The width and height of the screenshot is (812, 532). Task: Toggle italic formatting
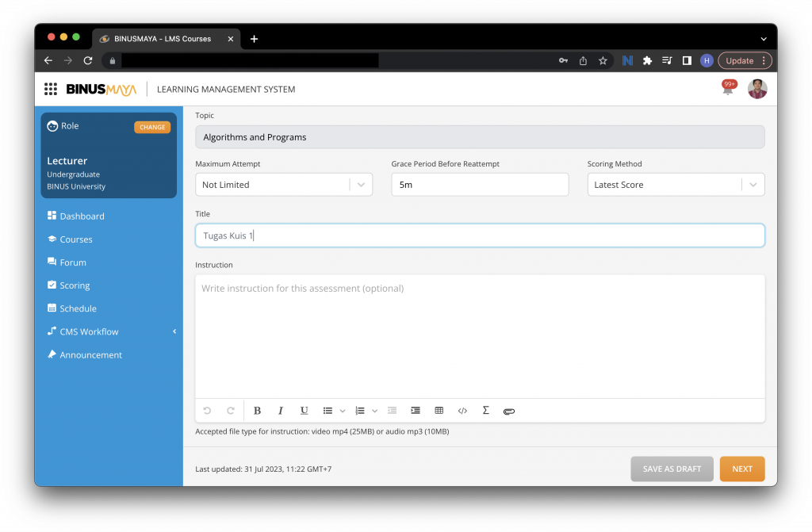pos(280,411)
